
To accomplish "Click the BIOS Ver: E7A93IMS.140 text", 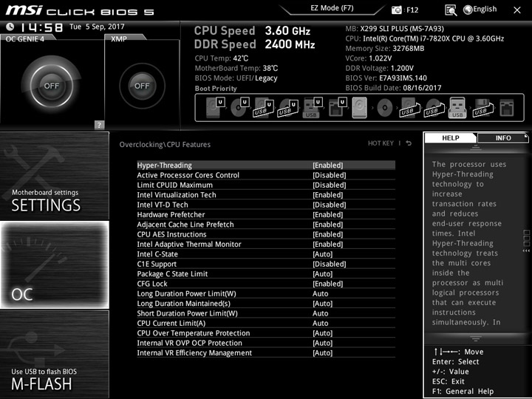I will coord(386,78).
